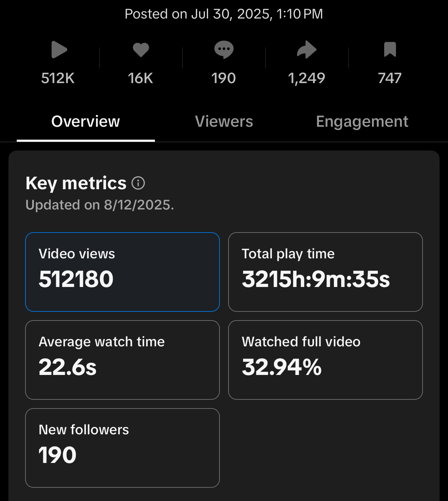The height and width of the screenshot is (501, 448).
Task: Tap the play views icon
Action: pos(59,50)
